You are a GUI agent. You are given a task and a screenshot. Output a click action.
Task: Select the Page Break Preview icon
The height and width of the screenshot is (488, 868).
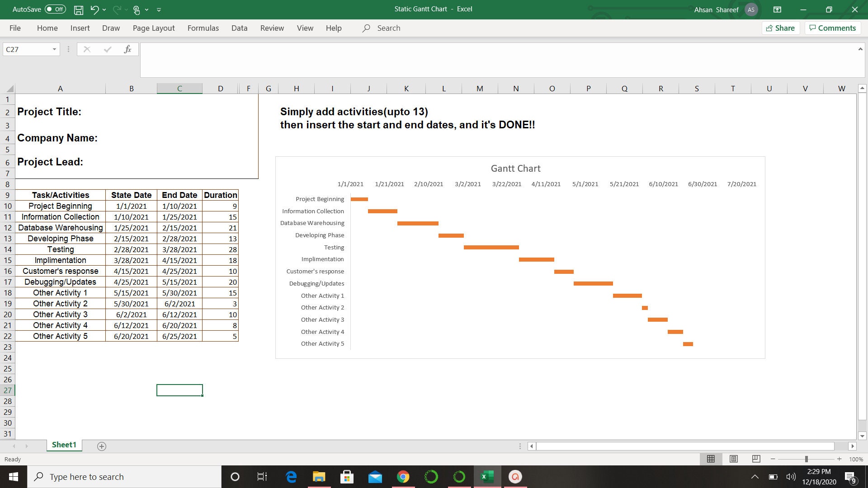pos(755,459)
